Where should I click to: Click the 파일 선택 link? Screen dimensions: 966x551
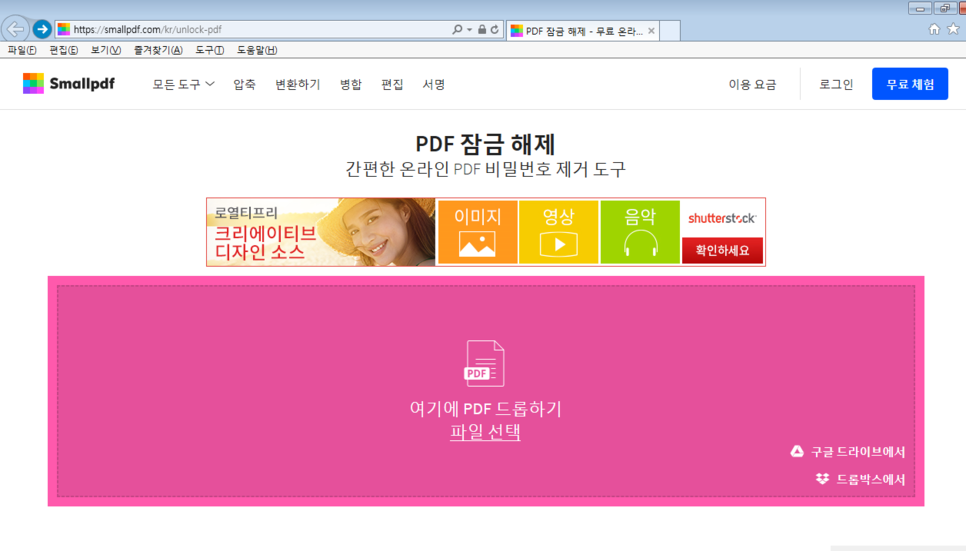point(485,432)
